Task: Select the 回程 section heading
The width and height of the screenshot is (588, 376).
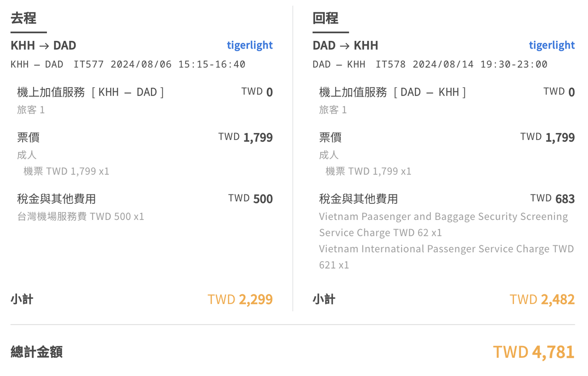Action: coord(325,18)
